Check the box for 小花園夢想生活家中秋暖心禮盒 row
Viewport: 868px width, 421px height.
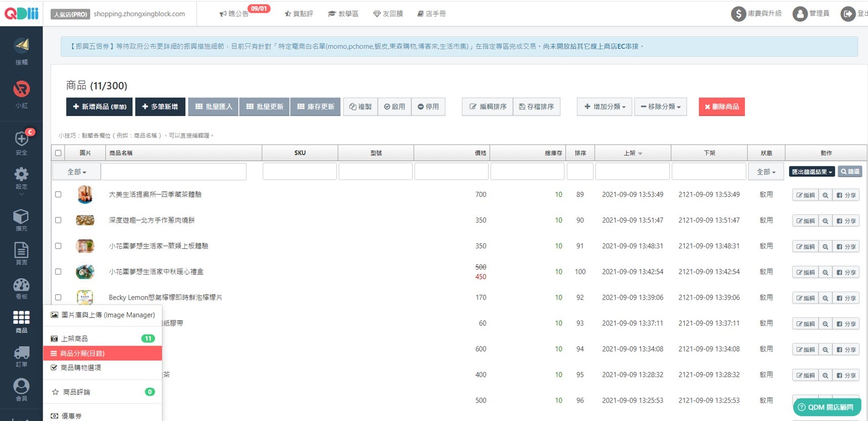(x=58, y=272)
